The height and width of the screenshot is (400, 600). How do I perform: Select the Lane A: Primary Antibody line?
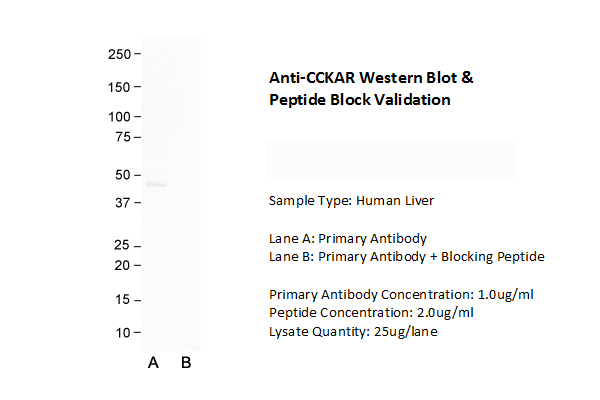coord(348,238)
